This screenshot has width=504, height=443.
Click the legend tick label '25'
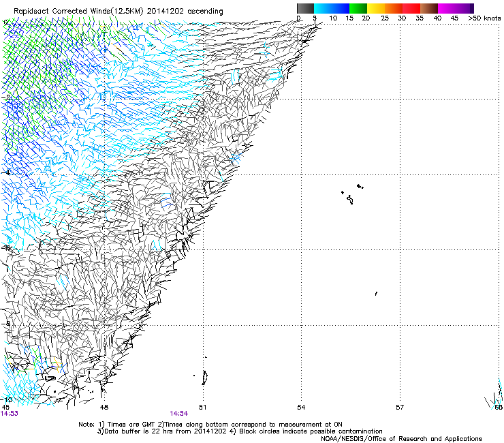click(x=385, y=18)
